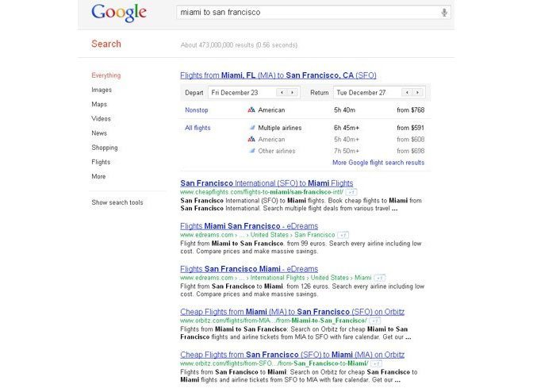Image resolution: width=533 pixels, height=392 pixels.
Task: Click the Nonstop price from $768
Action: 411,110
